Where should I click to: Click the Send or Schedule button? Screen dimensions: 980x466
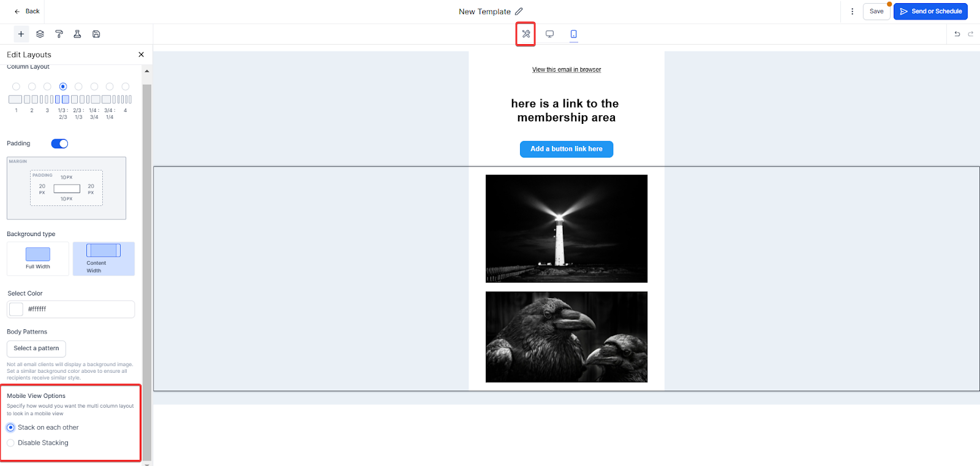[930, 11]
